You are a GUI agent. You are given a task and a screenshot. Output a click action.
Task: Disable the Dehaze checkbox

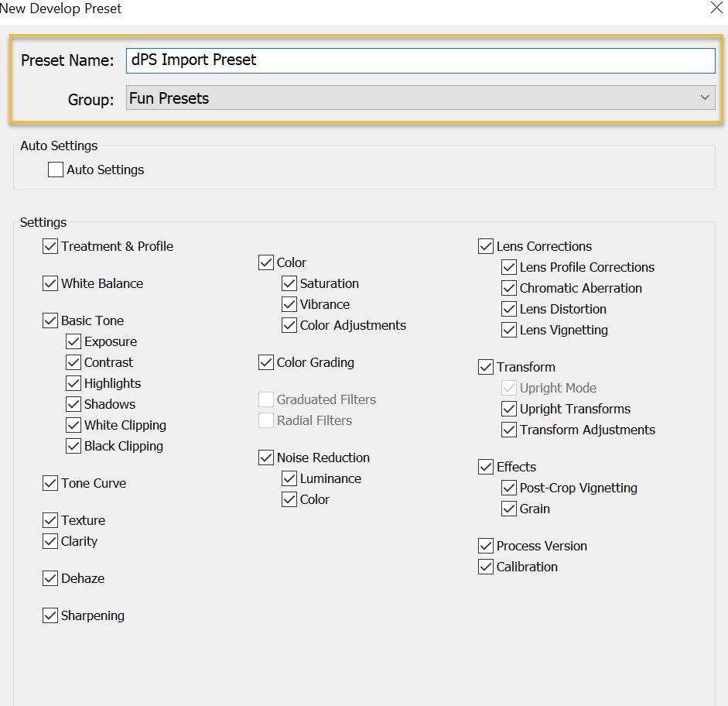click(x=50, y=578)
